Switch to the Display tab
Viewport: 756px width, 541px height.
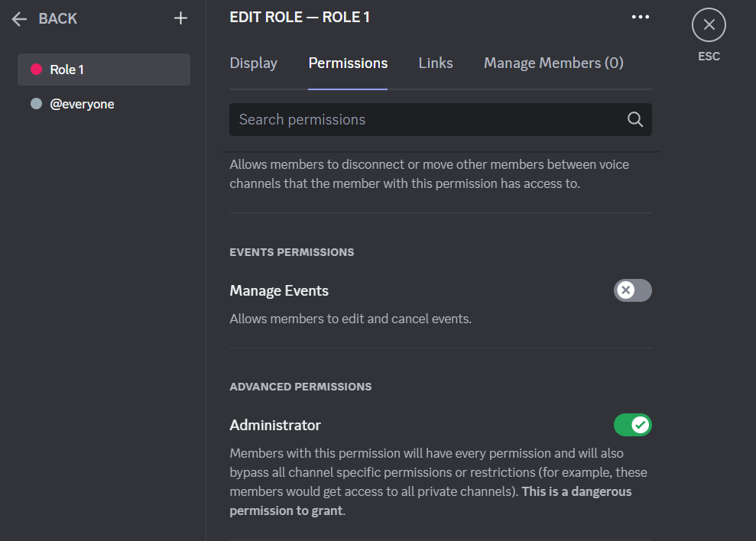[253, 63]
